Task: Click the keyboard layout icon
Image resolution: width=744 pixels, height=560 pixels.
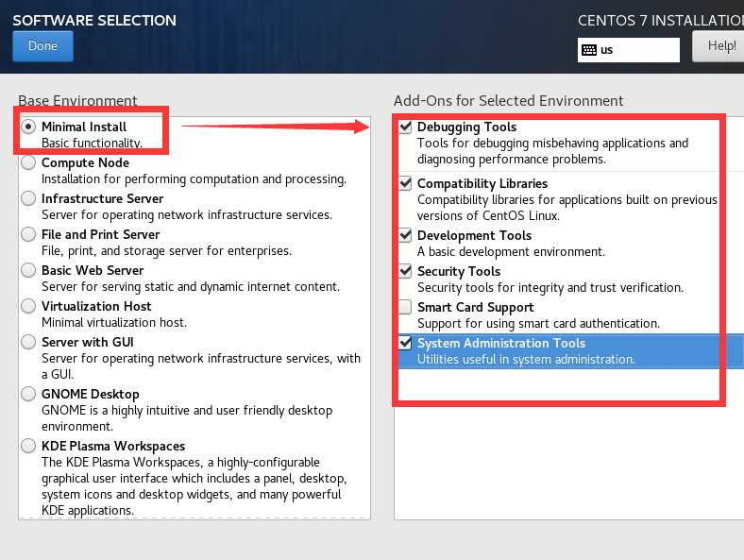Action: tap(589, 50)
